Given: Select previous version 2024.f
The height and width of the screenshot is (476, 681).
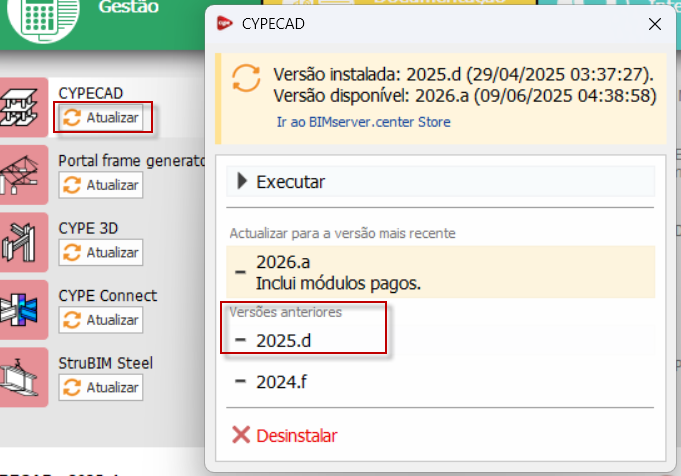Looking at the screenshot, I should [440, 382].
